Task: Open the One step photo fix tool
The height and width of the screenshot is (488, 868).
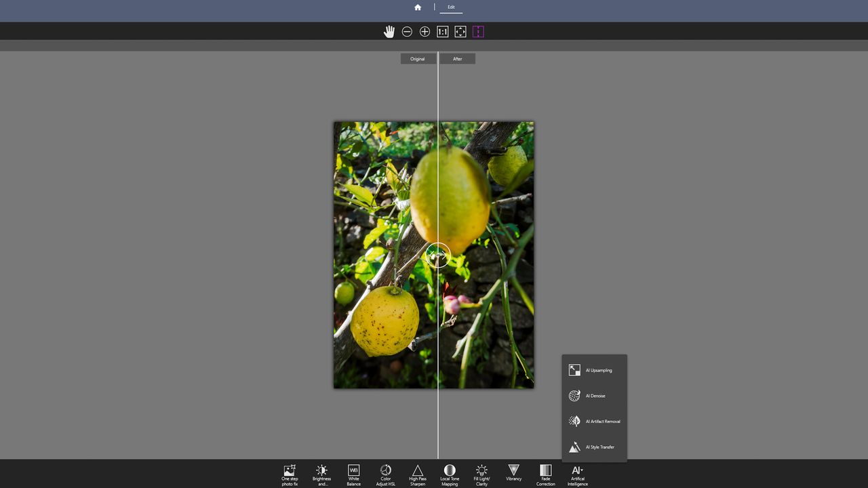Action: pyautogui.click(x=290, y=474)
